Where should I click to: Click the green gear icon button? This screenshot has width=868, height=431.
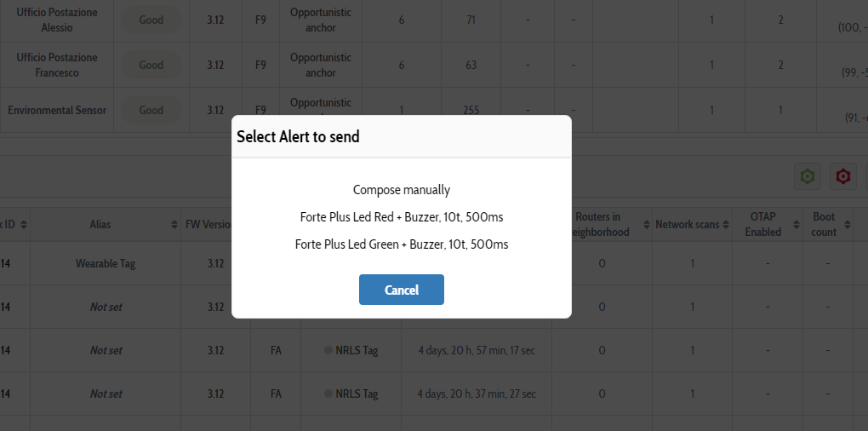click(807, 176)
